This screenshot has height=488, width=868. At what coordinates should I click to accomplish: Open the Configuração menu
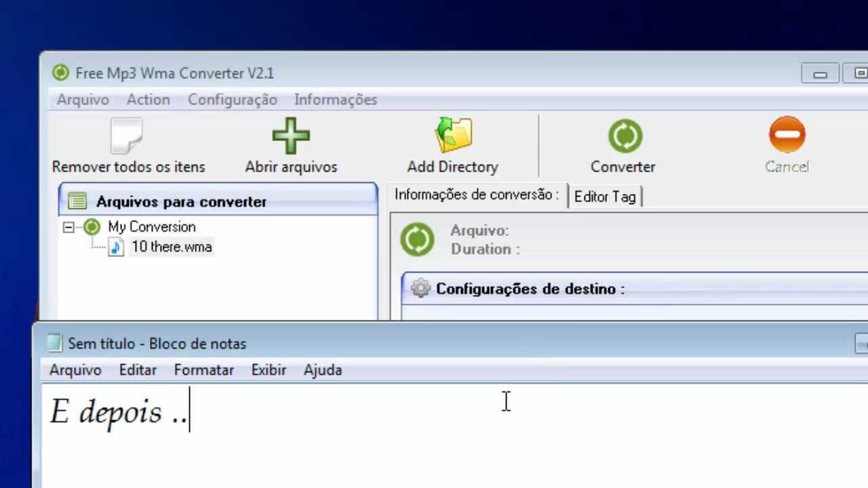point(233,100)
